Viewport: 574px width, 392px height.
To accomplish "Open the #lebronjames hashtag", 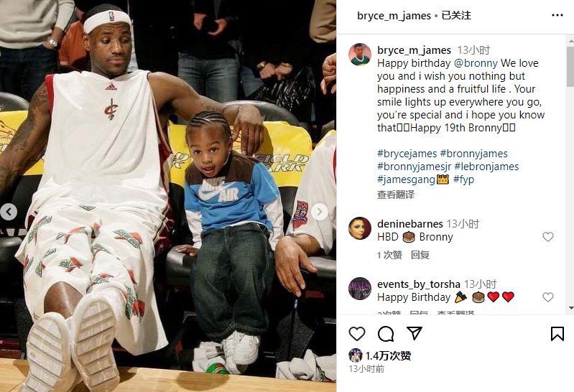I will (x=486, y=167).
